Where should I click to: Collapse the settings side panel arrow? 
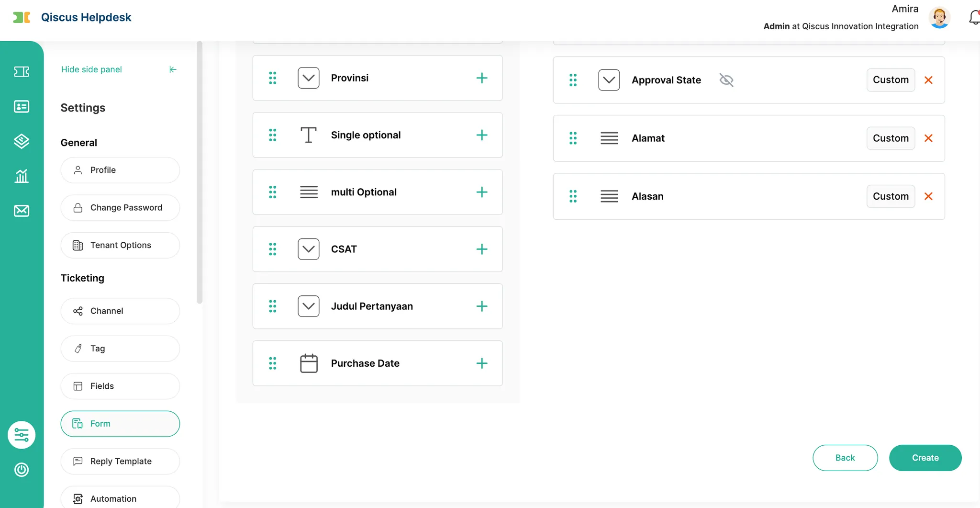tap(173, 69)
